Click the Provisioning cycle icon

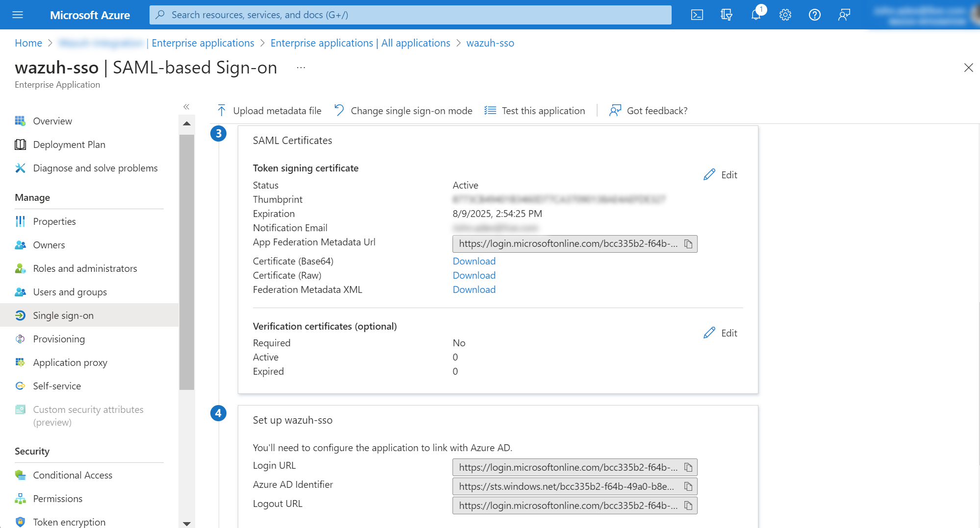[20, 339]
